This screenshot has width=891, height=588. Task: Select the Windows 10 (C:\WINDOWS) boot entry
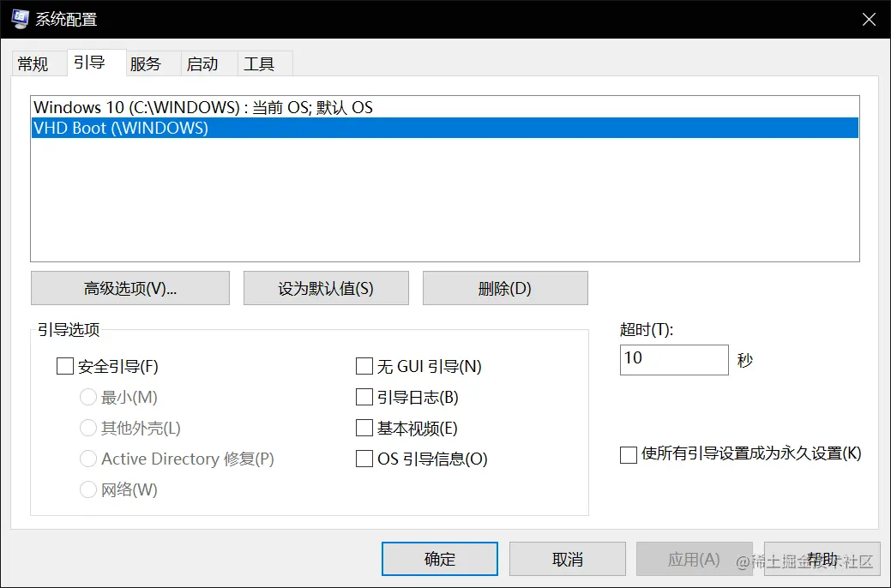(444, 107)
